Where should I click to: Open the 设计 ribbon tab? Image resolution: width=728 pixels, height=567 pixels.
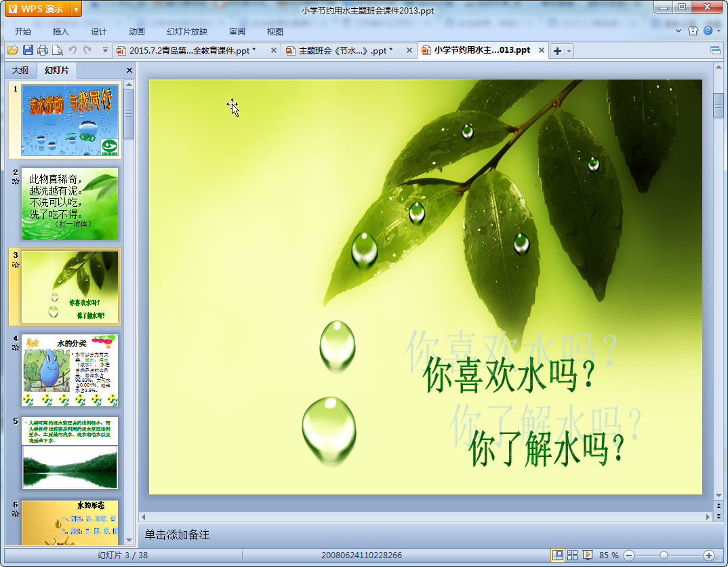coord(99,32)
